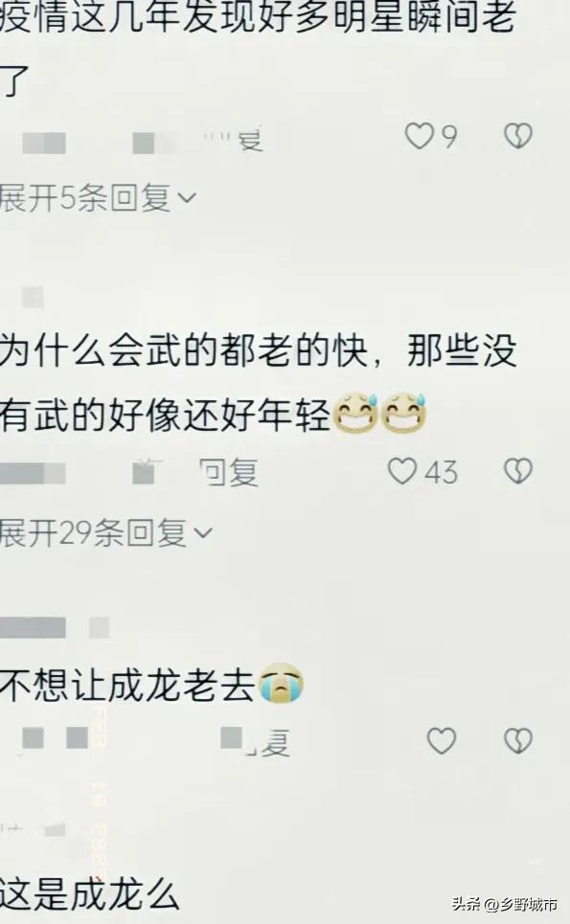The width and height of the screenshot is (570, 924).
Task: Like the comment with 43 likes
Action: (x=402, y=471)
